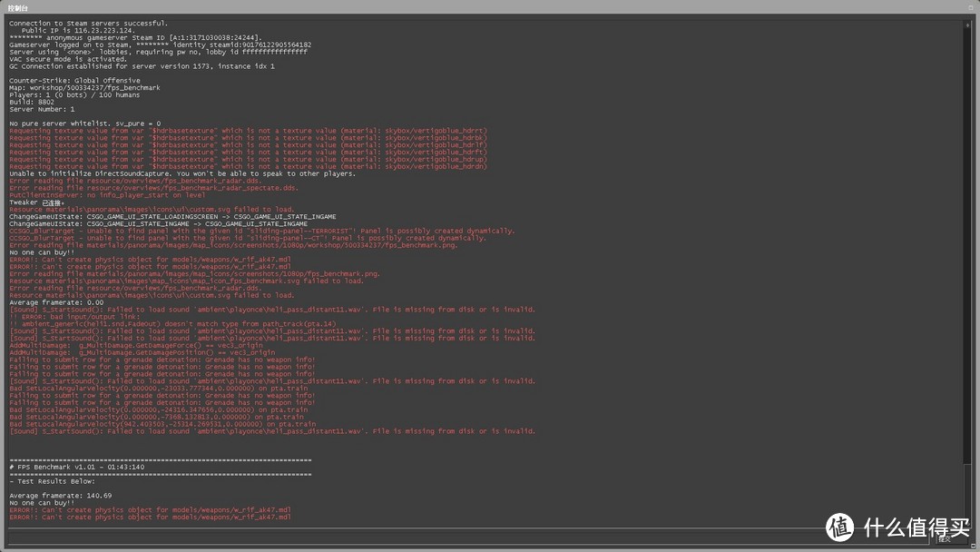
Task: Click the 'Average framerate: 0.00' line
Action: tap(57, 302)
